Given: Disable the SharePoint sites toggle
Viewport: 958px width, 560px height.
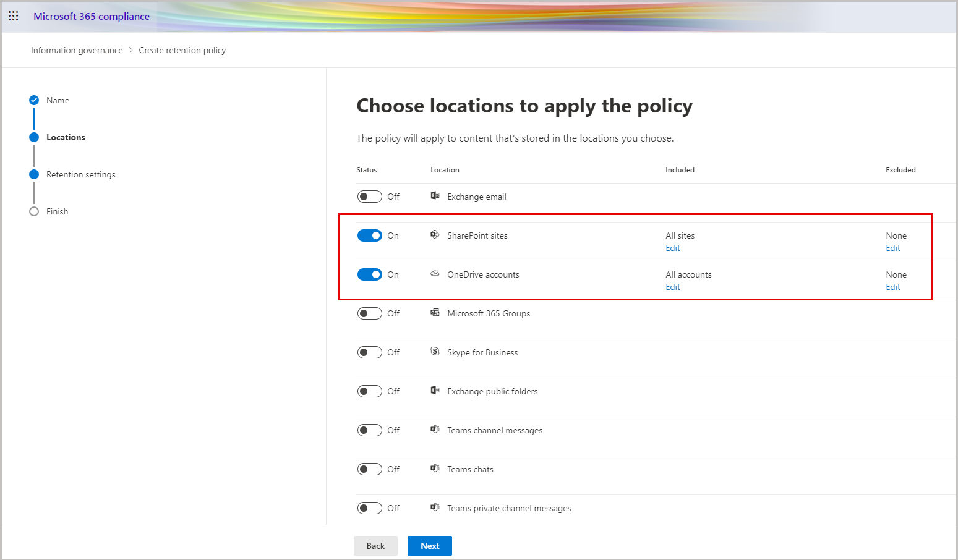Looking at the screenshot, I should (x=369, y=235).
